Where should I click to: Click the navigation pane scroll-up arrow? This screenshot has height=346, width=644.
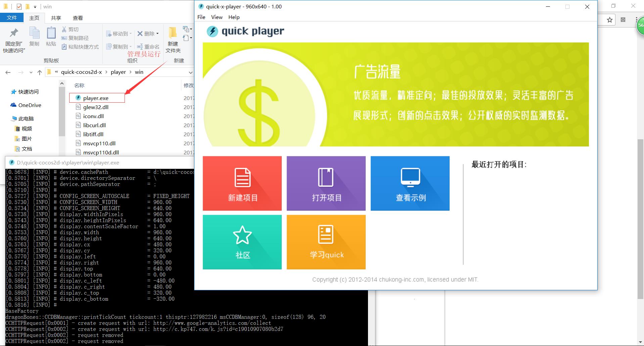62,83
